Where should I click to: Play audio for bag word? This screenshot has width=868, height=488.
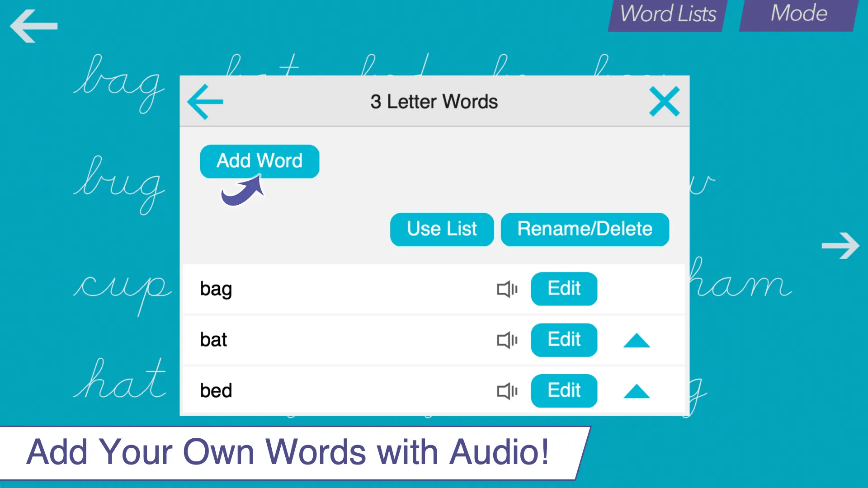(x=507, y=288)
